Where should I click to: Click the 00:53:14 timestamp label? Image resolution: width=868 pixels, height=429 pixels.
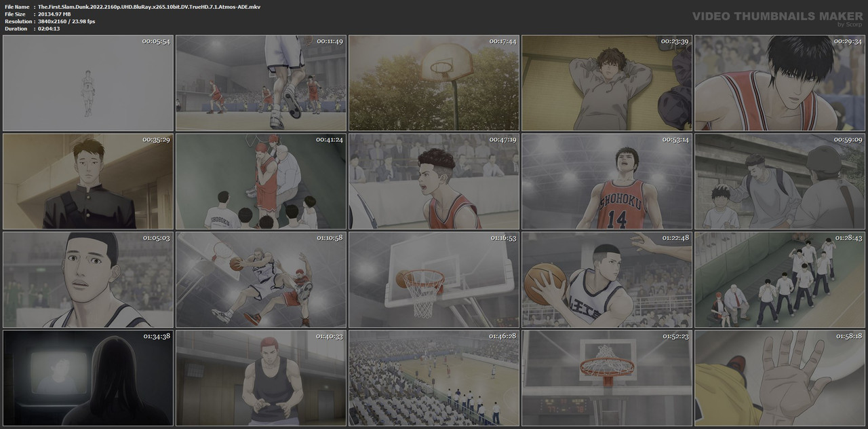pyautogui.click(x=675, y=140)
